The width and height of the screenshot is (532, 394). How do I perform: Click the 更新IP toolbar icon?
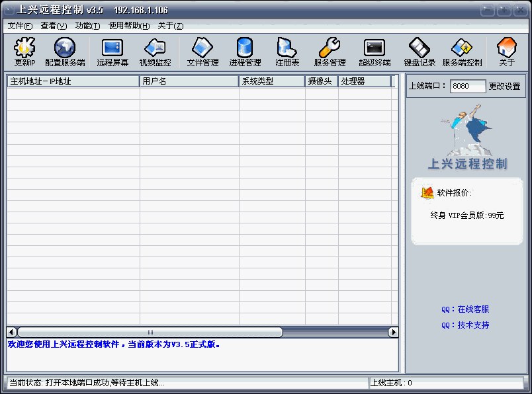[24, 52]
